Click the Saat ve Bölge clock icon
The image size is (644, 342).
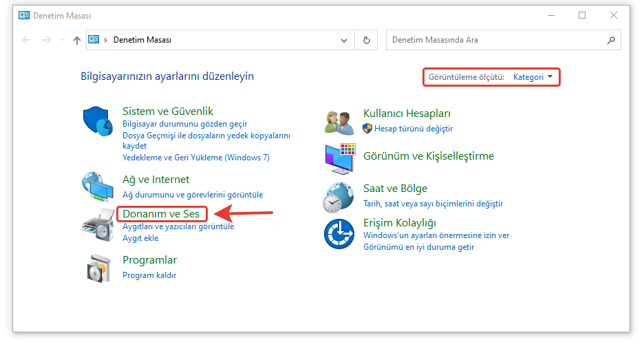click(339, 196)
